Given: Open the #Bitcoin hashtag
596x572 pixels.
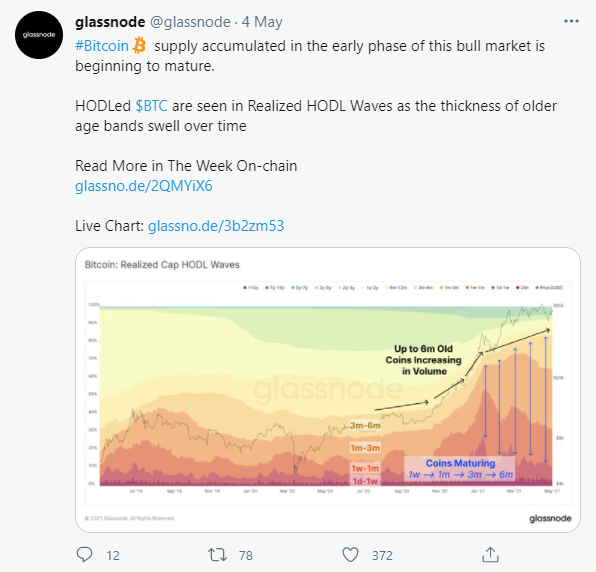Looking at the screenshot, I should click(102, 46).
